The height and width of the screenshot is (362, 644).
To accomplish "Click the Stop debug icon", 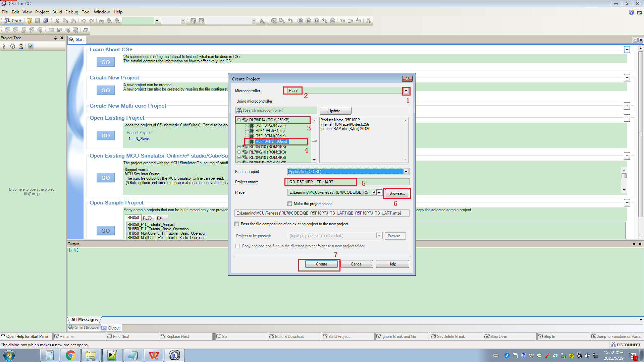I will (x=300, y=21).
